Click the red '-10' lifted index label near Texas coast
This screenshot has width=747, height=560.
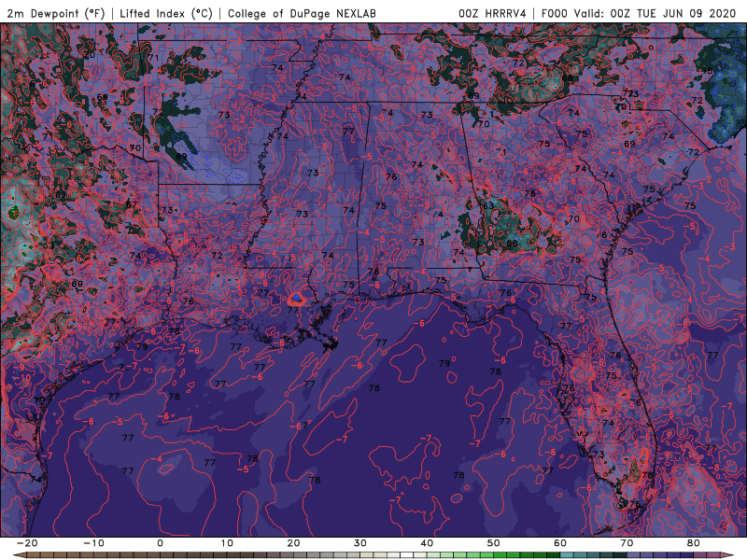tap(21, 378)
